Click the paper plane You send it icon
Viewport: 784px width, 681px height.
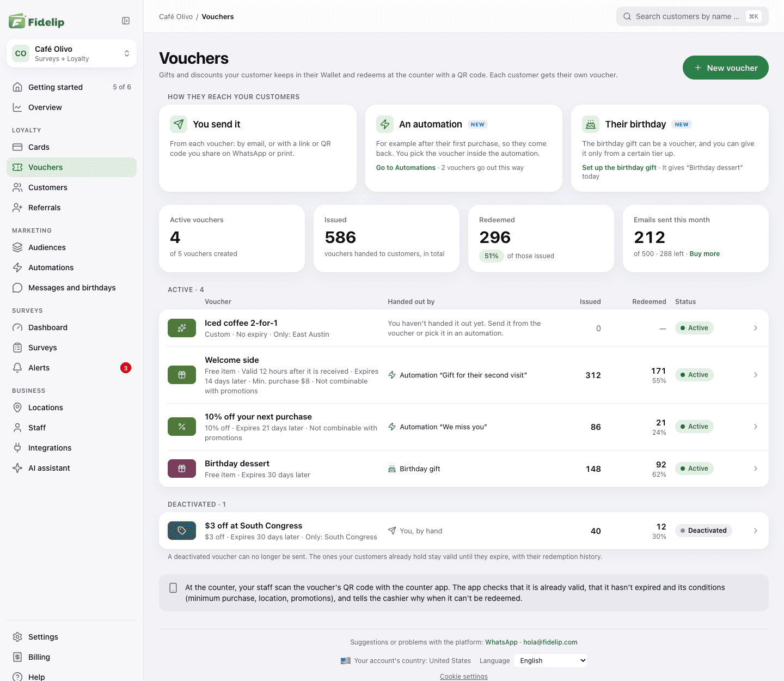[x=179, y=124]
